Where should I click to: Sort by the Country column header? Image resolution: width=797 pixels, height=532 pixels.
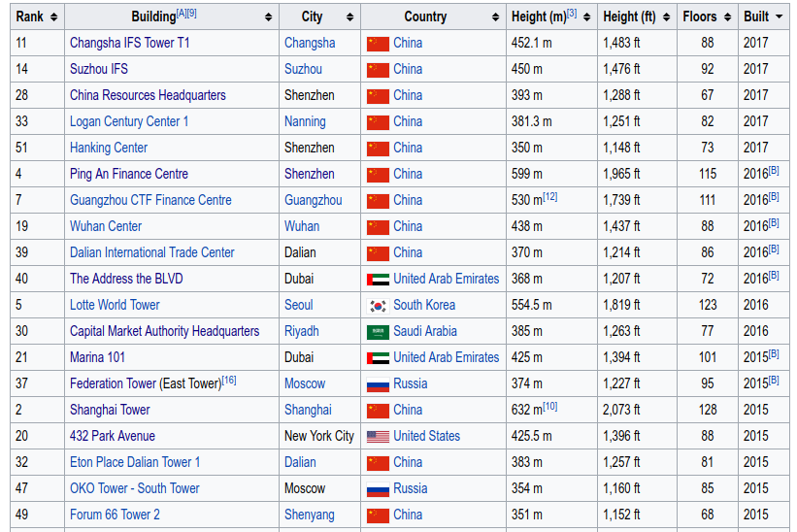(x=495, y=17)
